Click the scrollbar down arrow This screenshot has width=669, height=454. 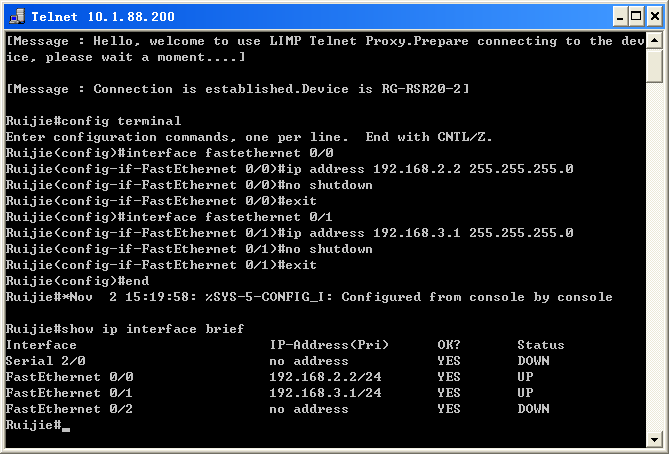pos(654,438)
